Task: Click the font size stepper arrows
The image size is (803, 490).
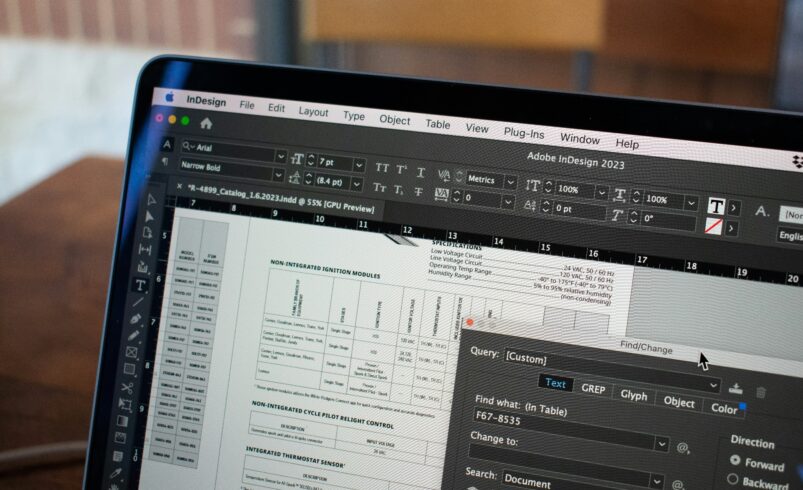Action: (311, 160)
